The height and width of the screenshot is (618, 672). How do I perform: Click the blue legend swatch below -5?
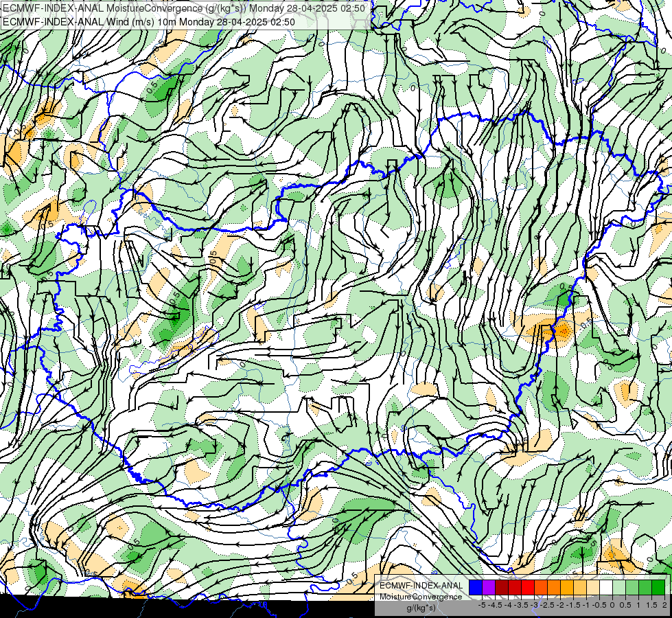476,587
